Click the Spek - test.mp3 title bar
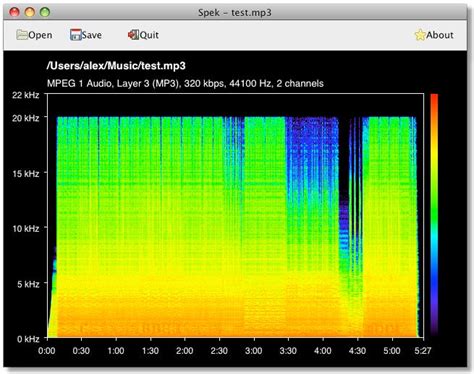 (235, 13)
